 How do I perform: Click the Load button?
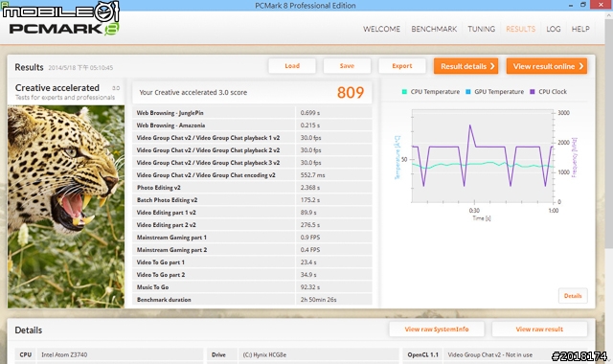[x=292, y=66]
